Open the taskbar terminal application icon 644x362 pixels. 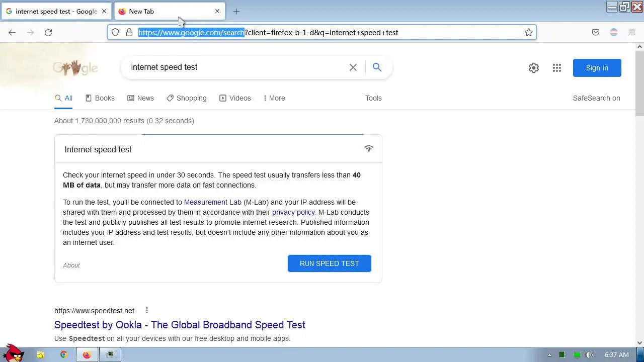coord(110,355)
